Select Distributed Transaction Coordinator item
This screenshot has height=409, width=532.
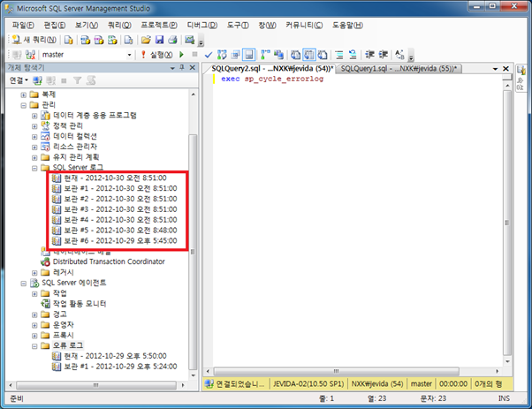(109, 261)
